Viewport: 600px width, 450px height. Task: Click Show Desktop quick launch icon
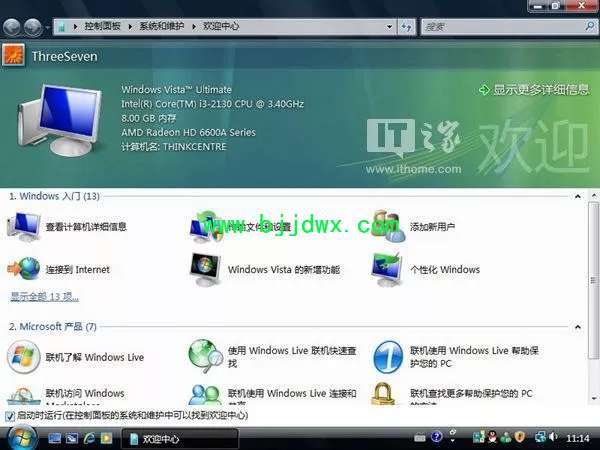[x=55, y=439]
